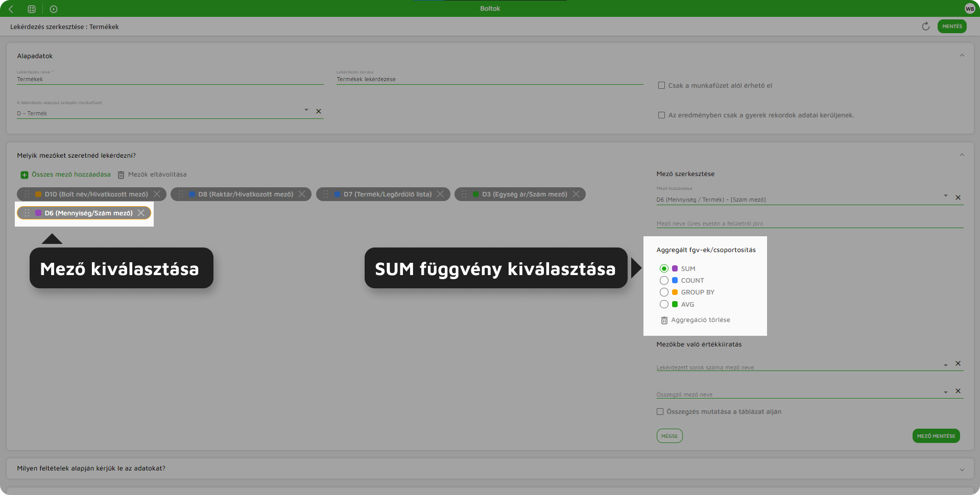The image size is (980, 495).
Task: Grab the drag handle of D3 chip
Action: (x=464, y=194)
